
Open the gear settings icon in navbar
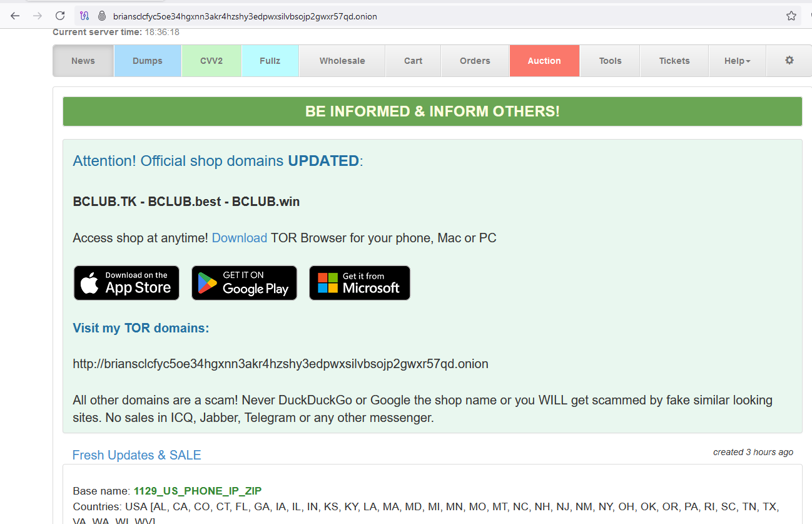click(789, 61)
